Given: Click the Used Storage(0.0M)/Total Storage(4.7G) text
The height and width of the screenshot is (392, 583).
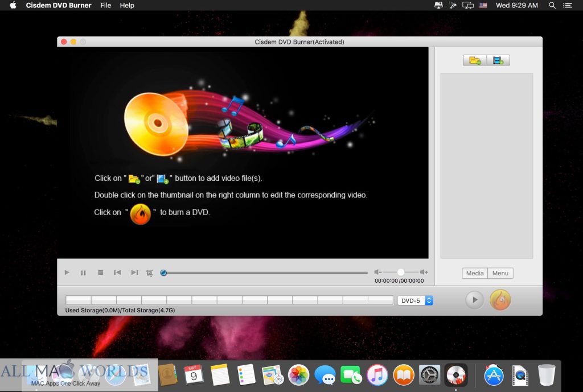Looking at the screenshot, I should click(x=120, y=310).
